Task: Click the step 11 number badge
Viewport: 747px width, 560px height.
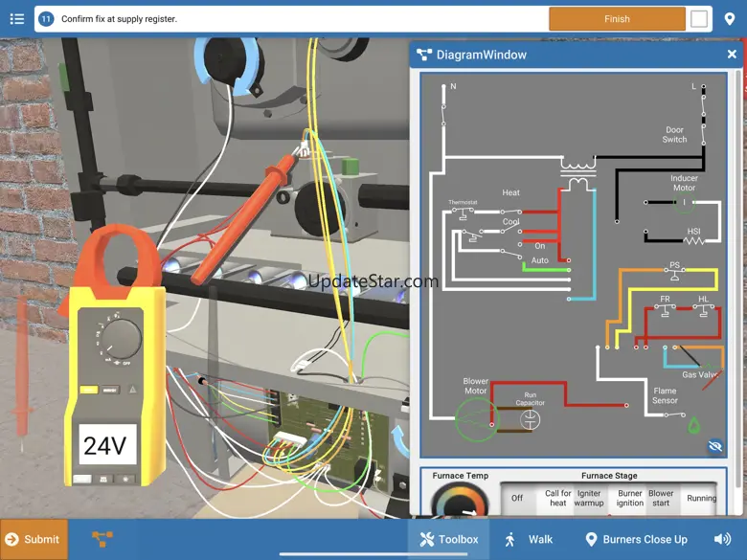Action: pyautogui.click(x=46, y=19)
